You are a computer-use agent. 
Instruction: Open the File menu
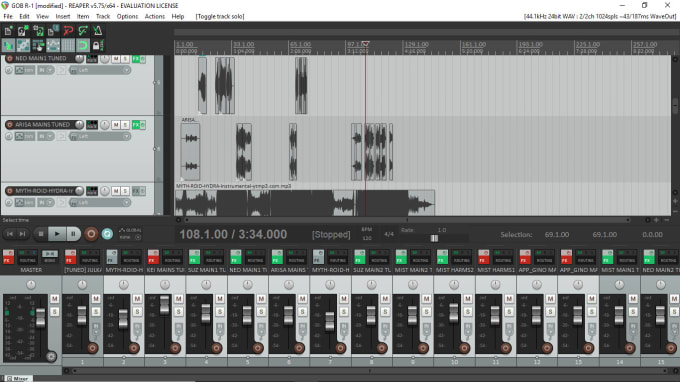click(x=8, y=16)
